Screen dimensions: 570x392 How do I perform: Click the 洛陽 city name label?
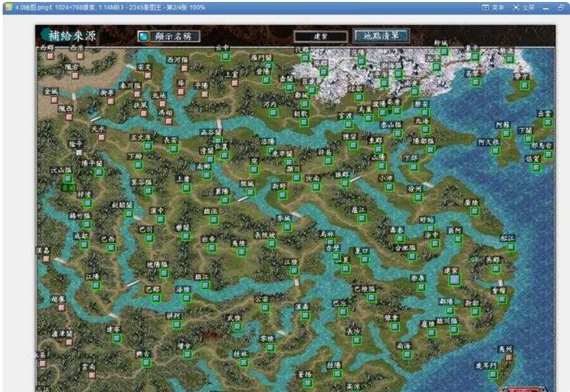click(268, 141)
